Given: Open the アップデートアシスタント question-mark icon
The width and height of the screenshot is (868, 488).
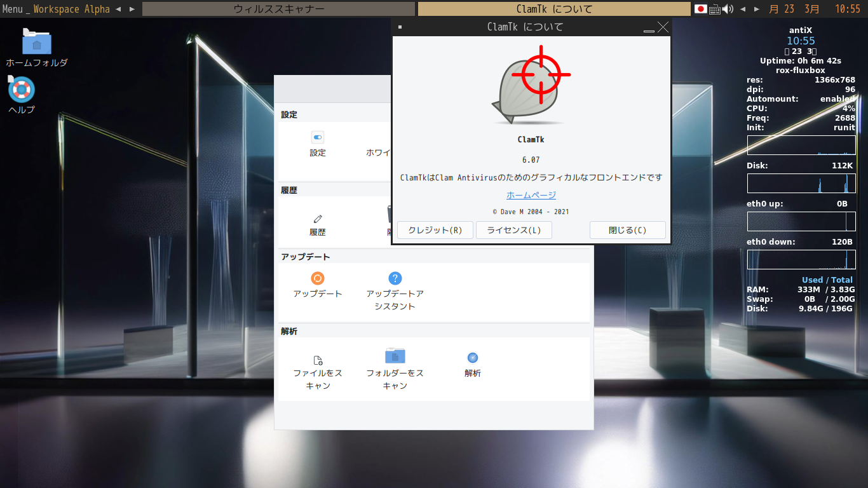Looking at the screenshot, I should (x=395, y=278).
